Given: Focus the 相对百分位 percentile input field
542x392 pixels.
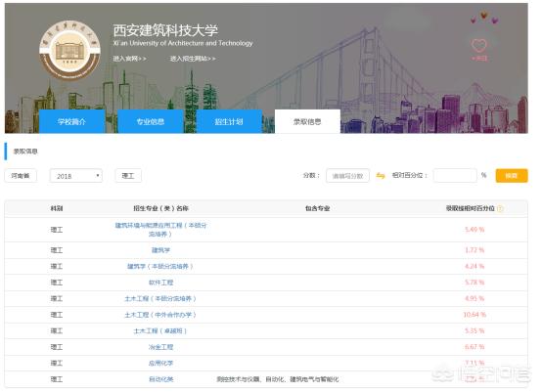Looking at the screenshot, I should tap(455, 175).
